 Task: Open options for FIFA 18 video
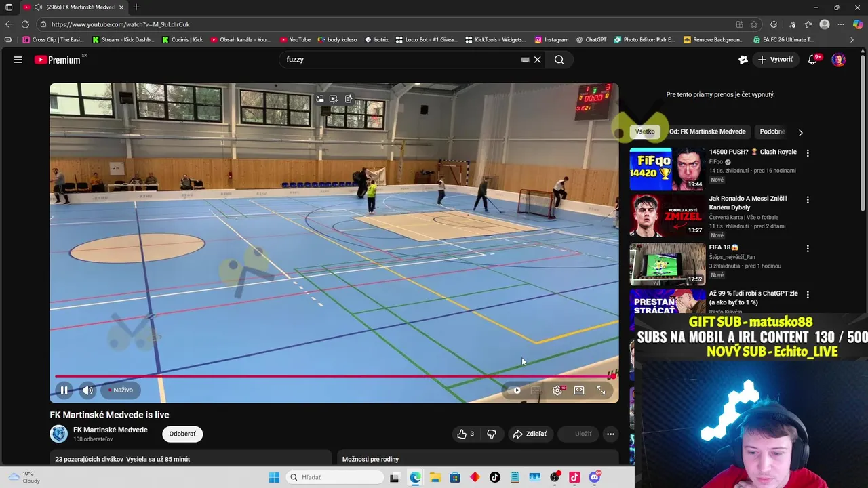[x=808, y=248]
